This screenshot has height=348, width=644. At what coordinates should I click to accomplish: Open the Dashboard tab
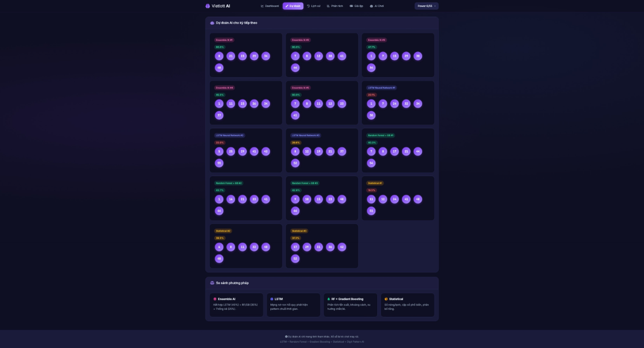270,6
